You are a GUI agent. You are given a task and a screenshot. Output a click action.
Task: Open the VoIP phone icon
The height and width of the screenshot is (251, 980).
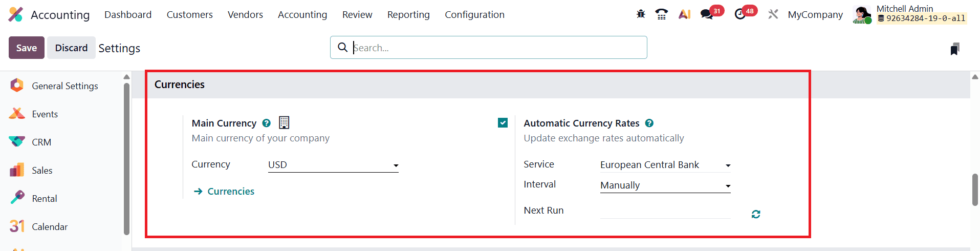pyautogui.click(x=662, y=14)
